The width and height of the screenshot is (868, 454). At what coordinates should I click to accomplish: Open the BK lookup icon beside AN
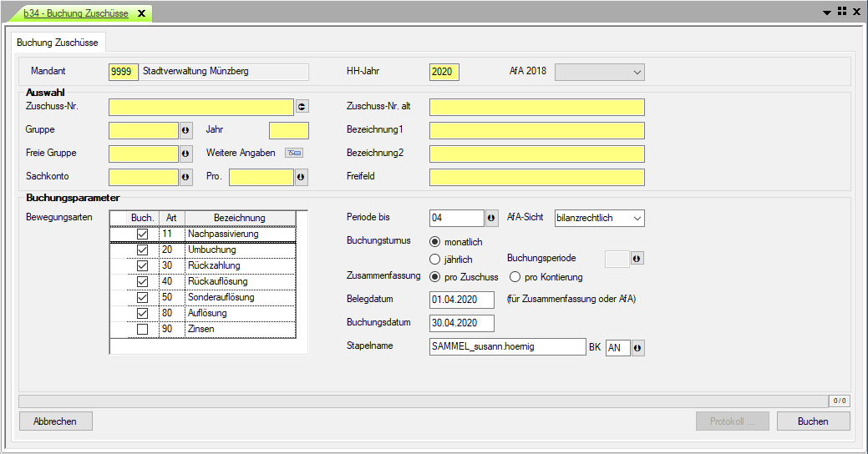(x=638, y=347)
